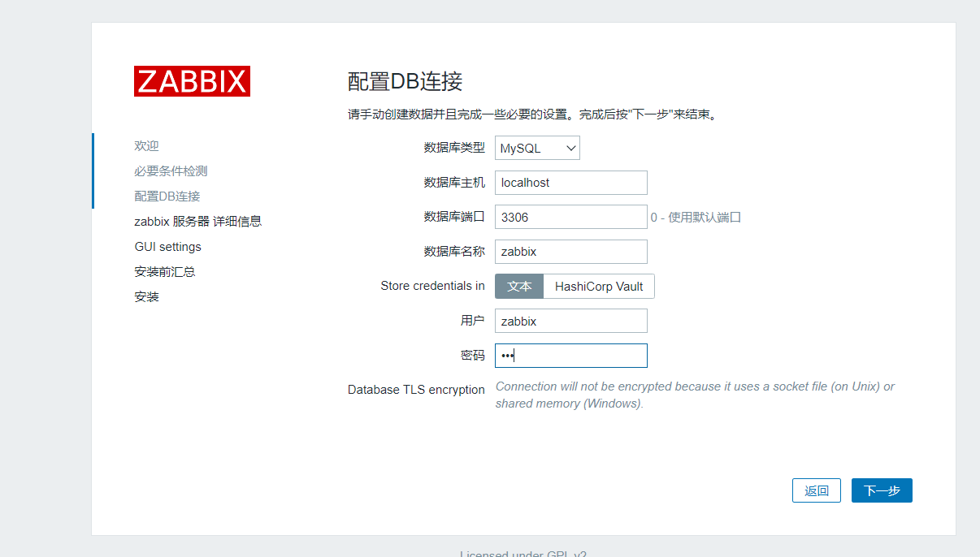
Task: Click the 数据库名称 label
Action: (454, 252)
